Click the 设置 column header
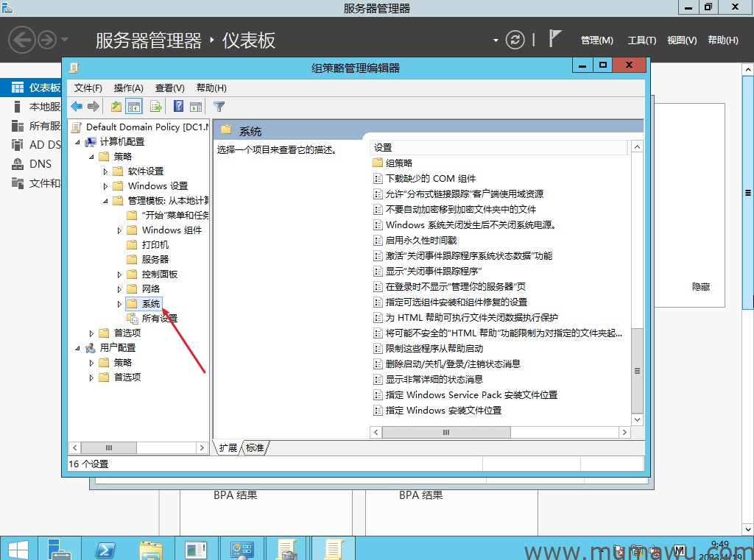 click(x=499, y=148)
